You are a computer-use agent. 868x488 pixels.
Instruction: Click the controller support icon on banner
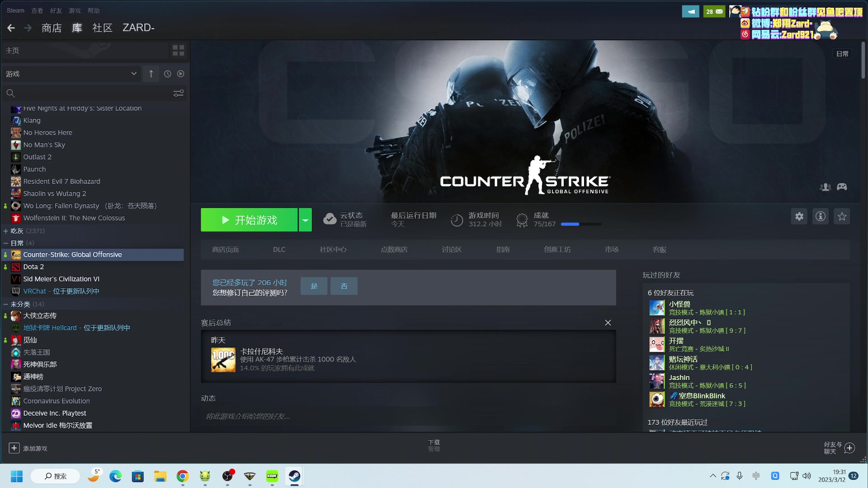point(842,187)
